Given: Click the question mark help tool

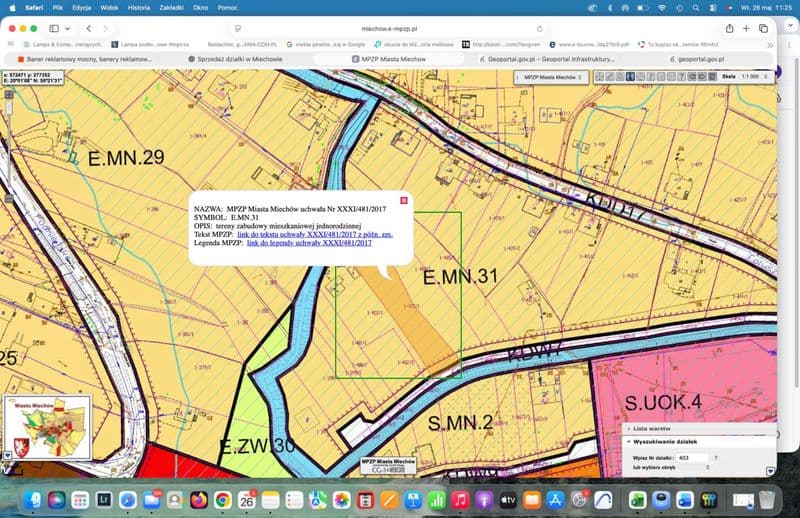Looking at the screenshot, I should [x=682, y=77].
